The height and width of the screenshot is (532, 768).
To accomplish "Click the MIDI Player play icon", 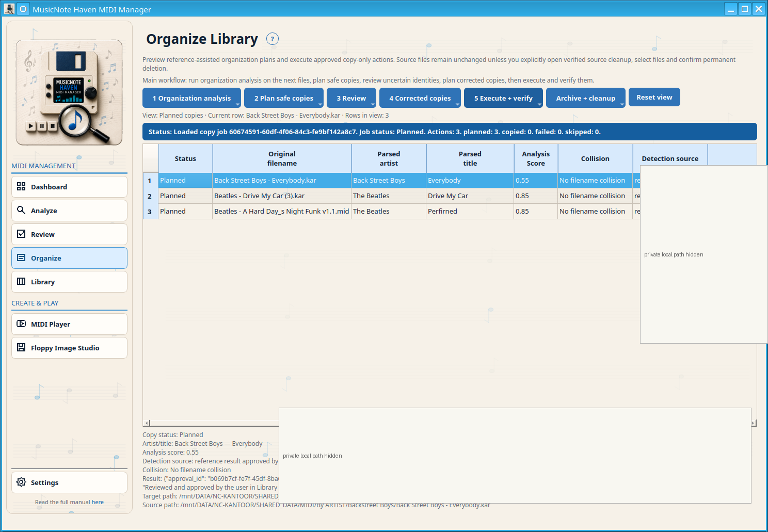I will click(21, 324).
